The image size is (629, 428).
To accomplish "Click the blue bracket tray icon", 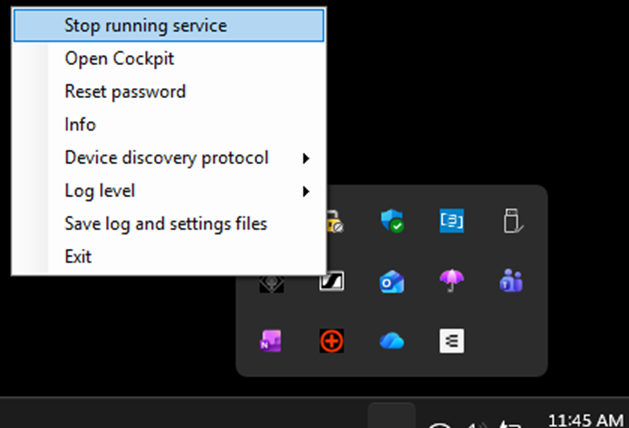I will click(452, 222).
